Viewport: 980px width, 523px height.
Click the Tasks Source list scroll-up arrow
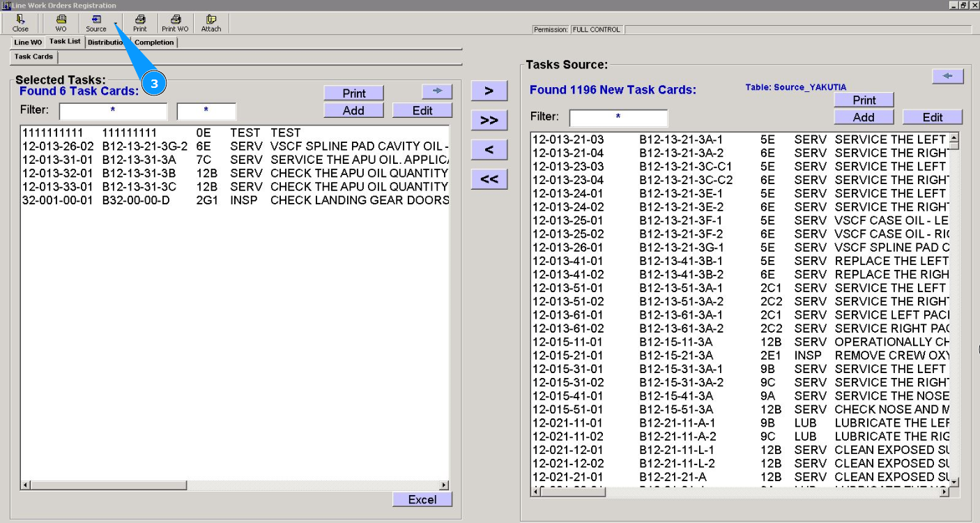[954, 138]
